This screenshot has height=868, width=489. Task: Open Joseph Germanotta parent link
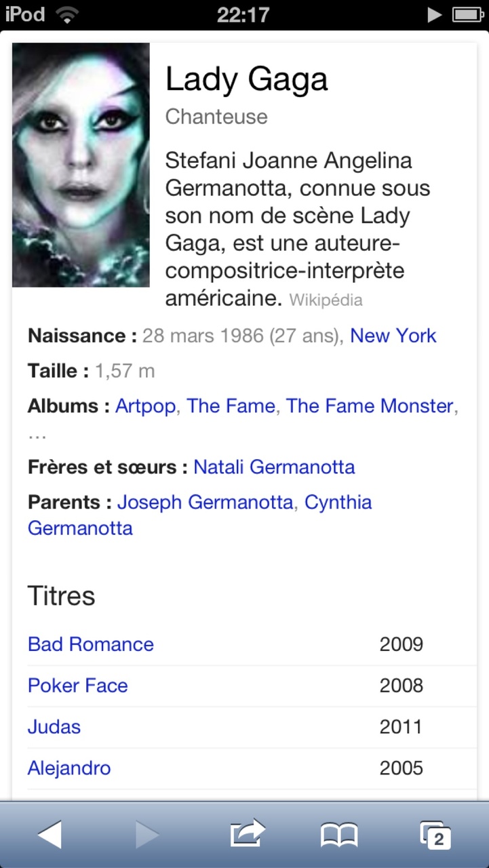tap(206, 502)
